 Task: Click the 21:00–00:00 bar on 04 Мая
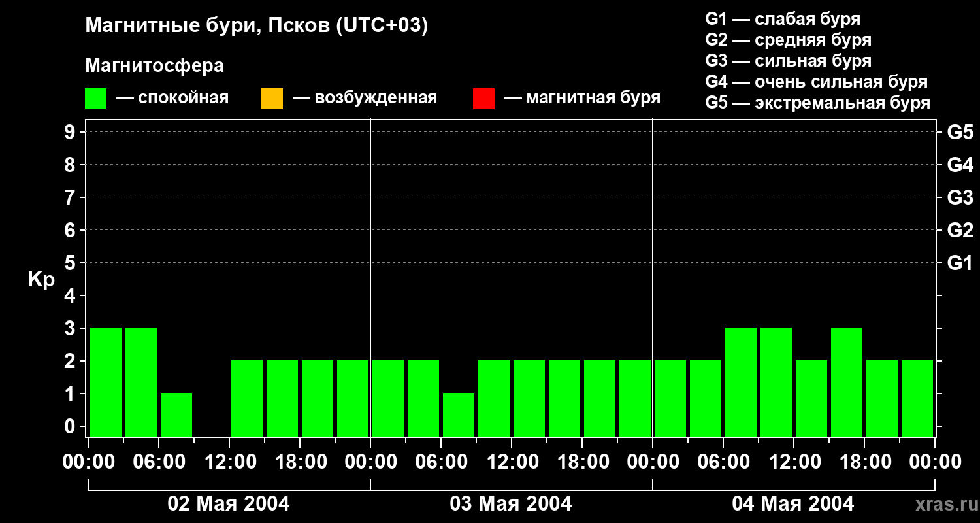[917, 398]
